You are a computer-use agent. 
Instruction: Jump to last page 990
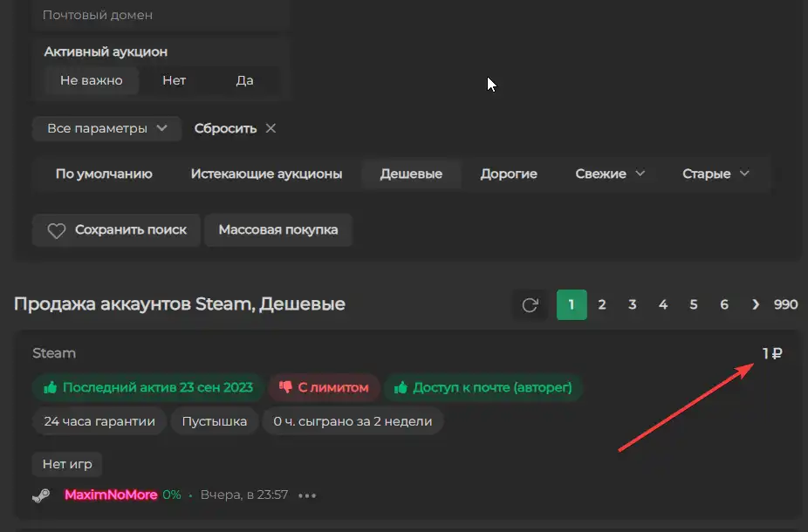pyautogui.click(x=786, y=304)
